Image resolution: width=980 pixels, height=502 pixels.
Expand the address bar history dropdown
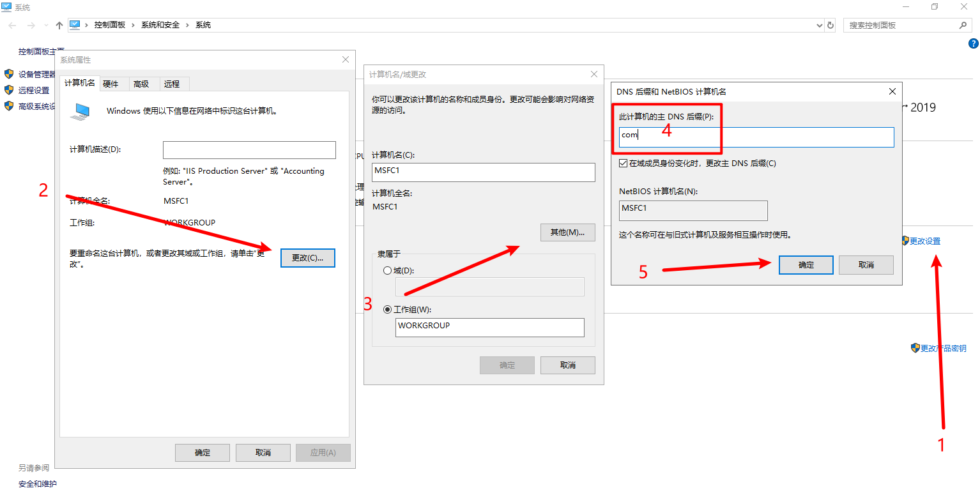[x=820, y=26]
